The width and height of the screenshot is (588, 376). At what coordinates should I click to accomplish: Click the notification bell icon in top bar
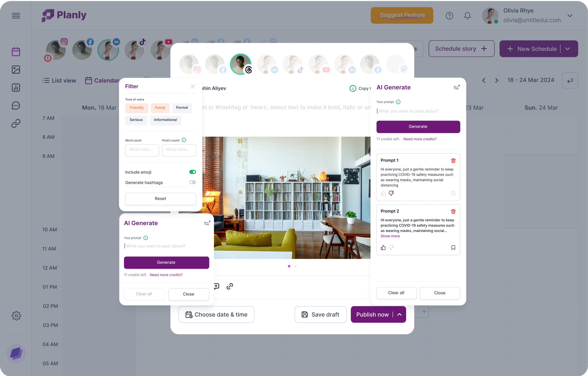point(468,15)
